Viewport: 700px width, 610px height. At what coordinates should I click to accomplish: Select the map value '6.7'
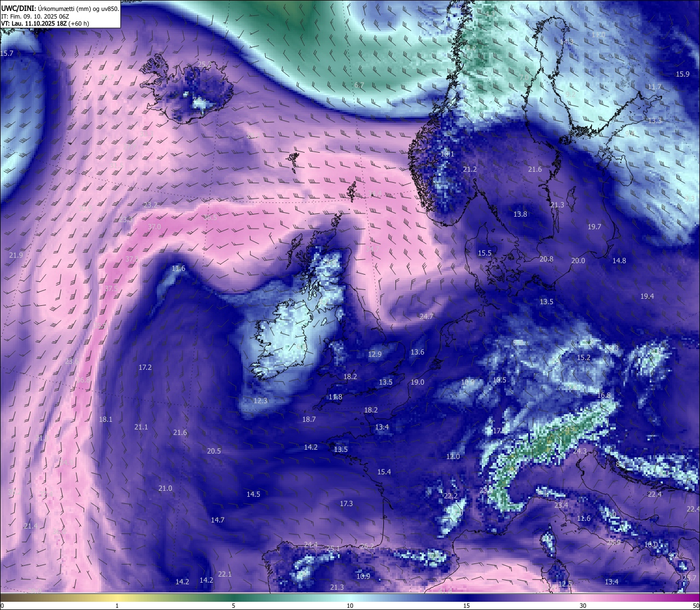click(359, 85)
